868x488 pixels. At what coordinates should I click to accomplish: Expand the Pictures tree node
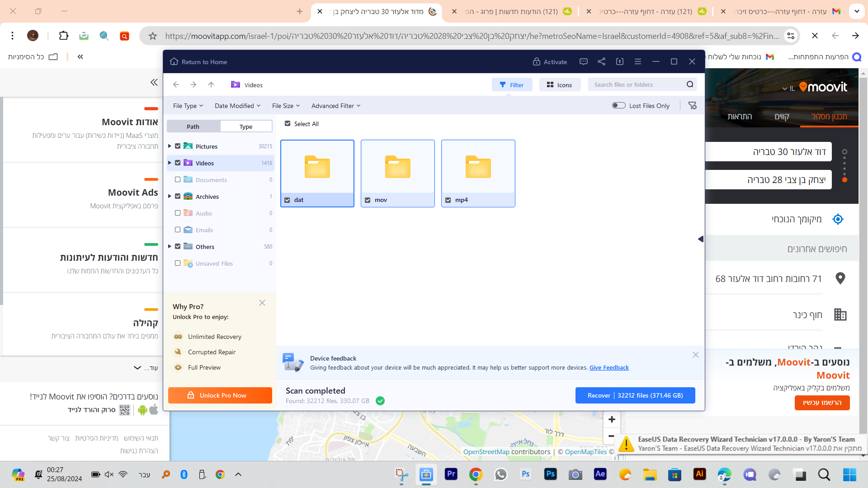pos(170,146)
